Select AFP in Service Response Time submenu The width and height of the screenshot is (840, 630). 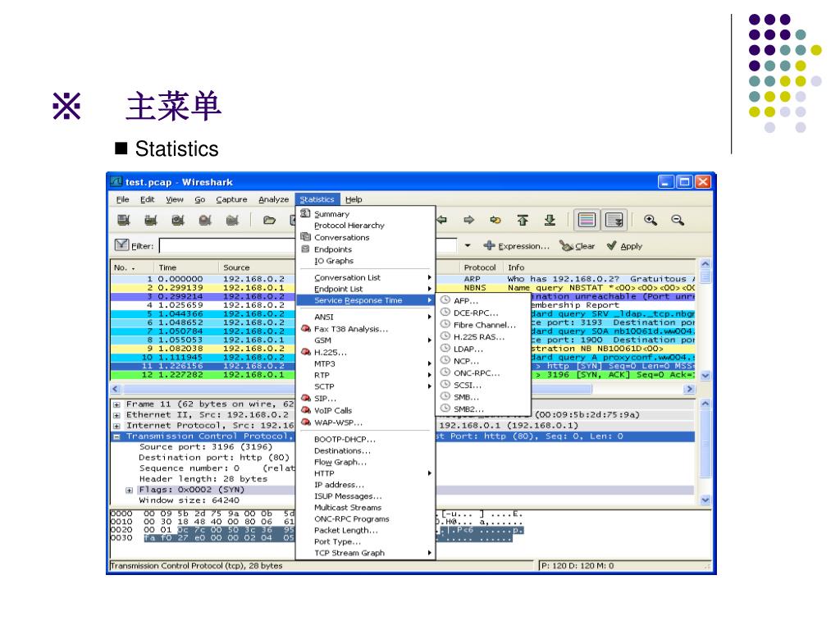click(x=483, y=300)
